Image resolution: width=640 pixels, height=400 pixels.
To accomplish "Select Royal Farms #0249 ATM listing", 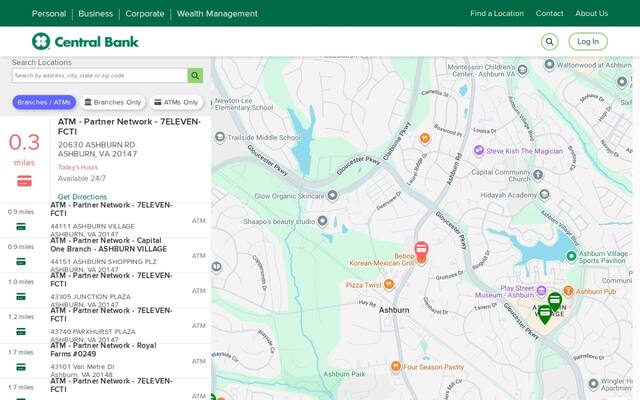I will [x=105, y=361].
